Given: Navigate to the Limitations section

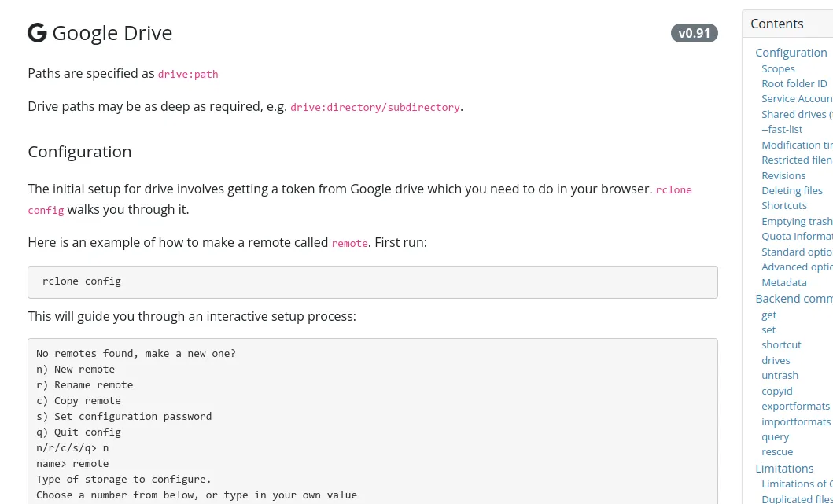Looking at the screenshot, I should tap(783, 468).
